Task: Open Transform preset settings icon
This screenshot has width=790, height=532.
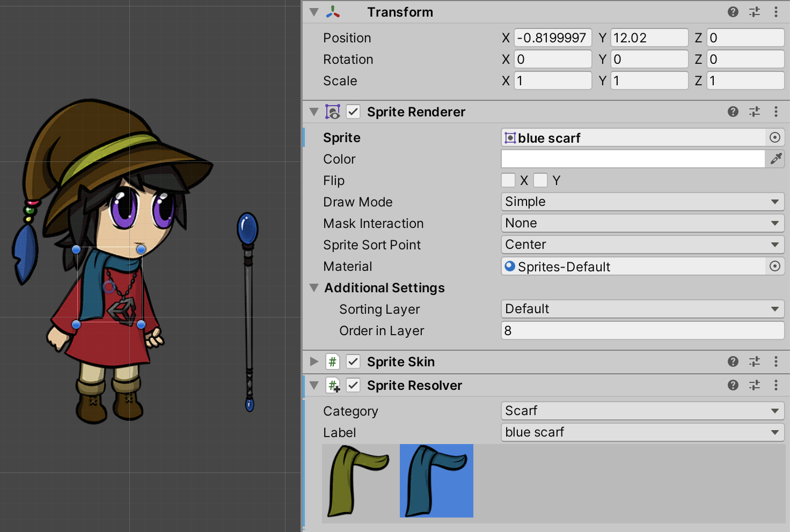Action: tap(755, 12)
